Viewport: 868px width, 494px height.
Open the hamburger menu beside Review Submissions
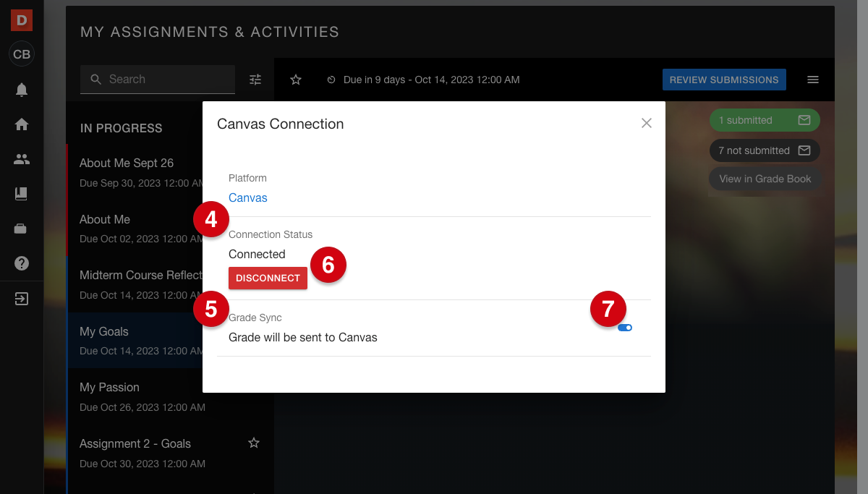813,80
